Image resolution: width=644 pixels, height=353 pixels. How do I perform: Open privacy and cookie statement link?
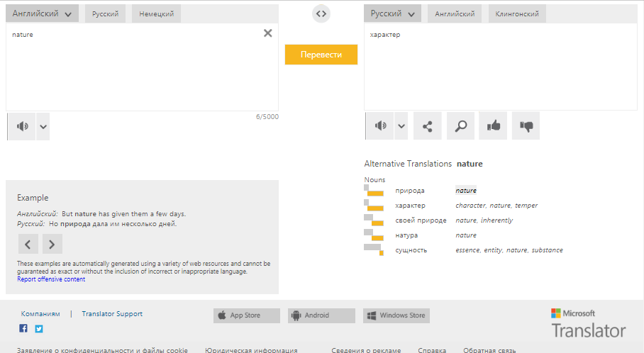[x=102, y=350]
